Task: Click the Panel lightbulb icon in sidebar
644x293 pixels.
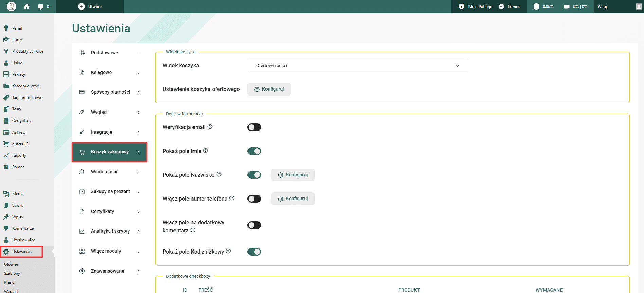Action: [6, 28]
